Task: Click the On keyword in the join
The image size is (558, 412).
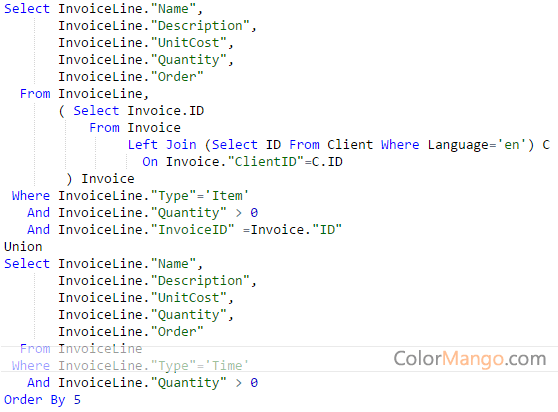Action: [x=150, y=162]
